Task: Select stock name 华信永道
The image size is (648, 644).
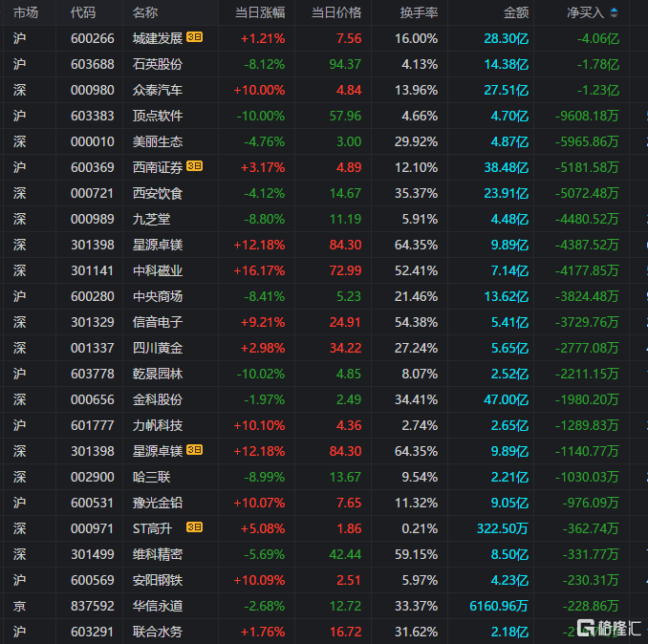Action: 158,606
